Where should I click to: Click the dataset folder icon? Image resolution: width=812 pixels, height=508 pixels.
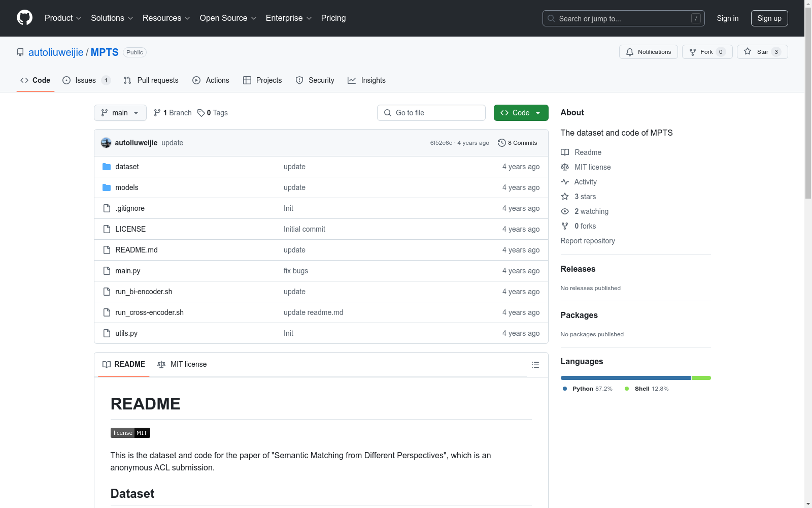click(107, 167)
